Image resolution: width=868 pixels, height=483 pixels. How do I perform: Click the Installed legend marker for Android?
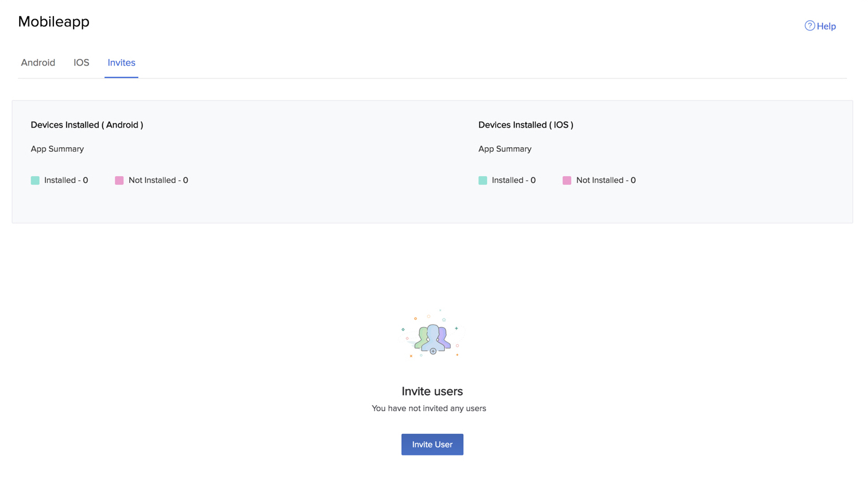point(35,180)
